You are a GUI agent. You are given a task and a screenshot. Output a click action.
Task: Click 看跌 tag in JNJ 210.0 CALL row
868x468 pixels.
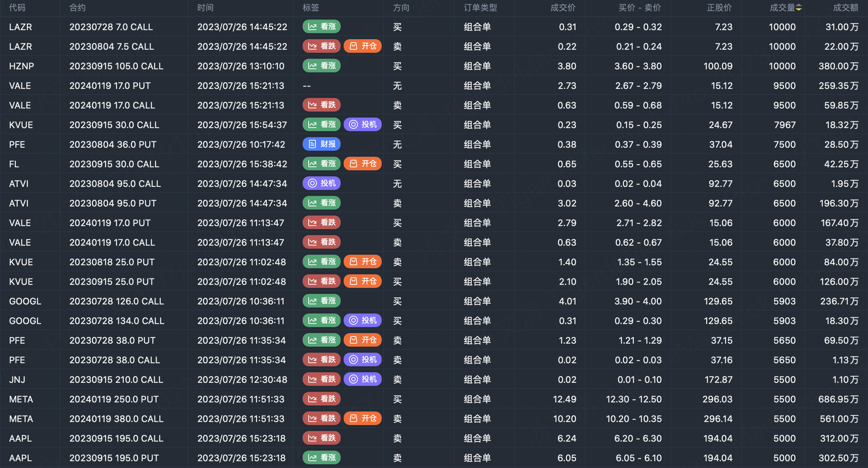coord(321,379)
